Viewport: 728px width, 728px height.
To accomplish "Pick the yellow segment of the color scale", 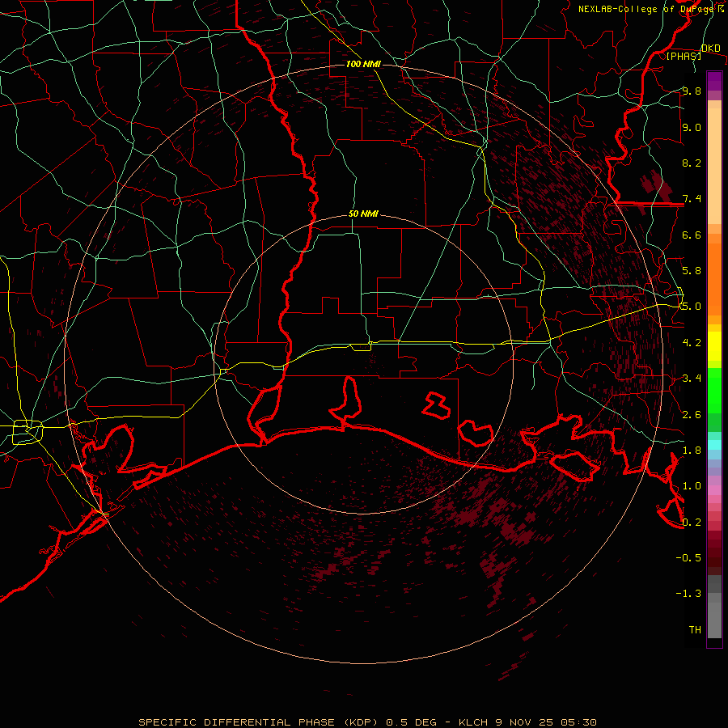I will pyautogui.click(x=714, y=346).
